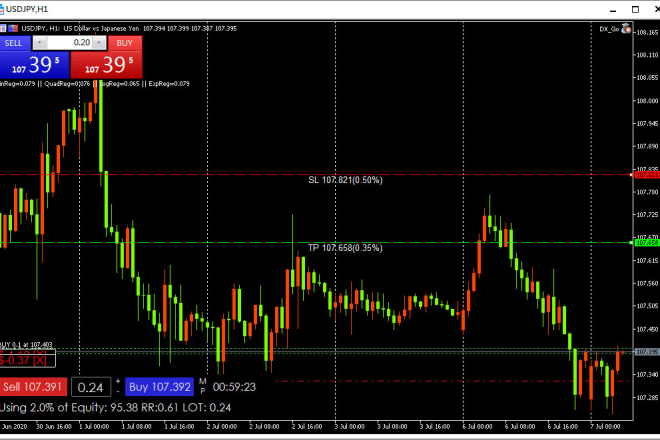Image resolution: width=660 pixels, height=440 pixels.
Task: Click the blue 107 39 sell price tile
Action: 34,65
